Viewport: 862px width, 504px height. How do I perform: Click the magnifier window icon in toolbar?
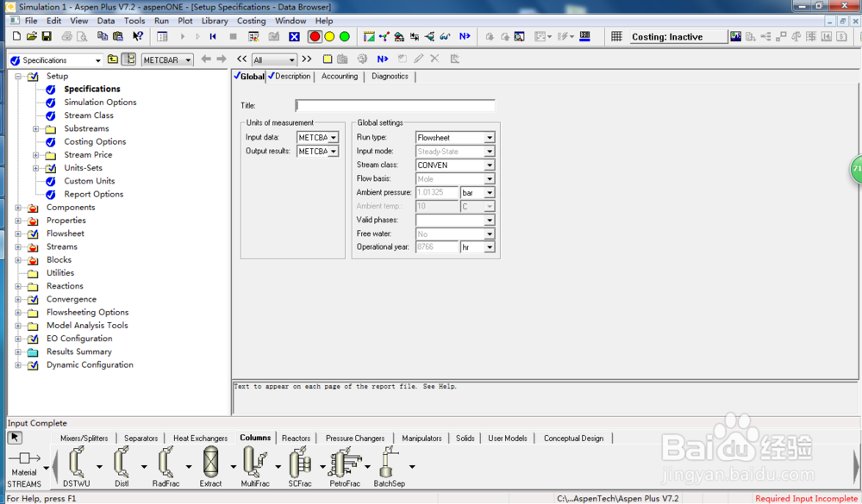click(x=519, y=36)
